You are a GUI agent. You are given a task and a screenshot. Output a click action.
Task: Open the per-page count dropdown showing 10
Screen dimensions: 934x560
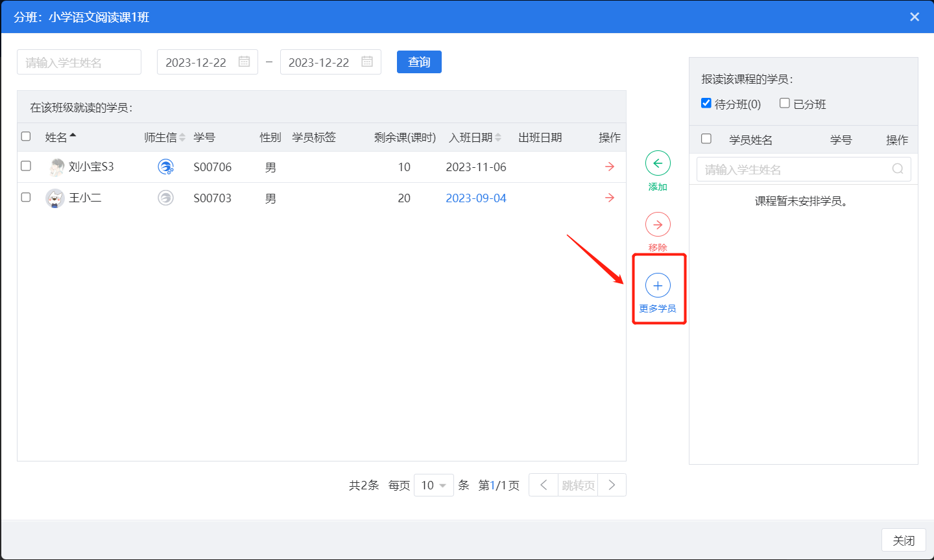pyautogui.click(x=433, y=484)
